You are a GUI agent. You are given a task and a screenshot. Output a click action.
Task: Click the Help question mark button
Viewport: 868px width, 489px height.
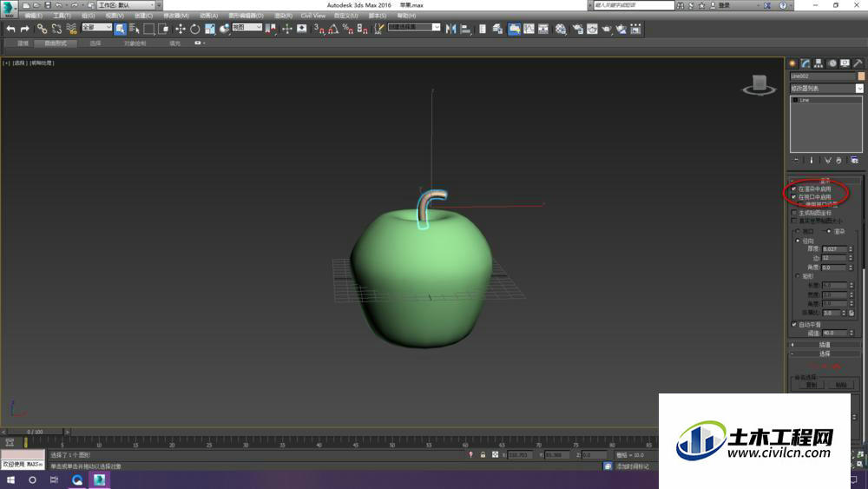[x=783, y=5]
